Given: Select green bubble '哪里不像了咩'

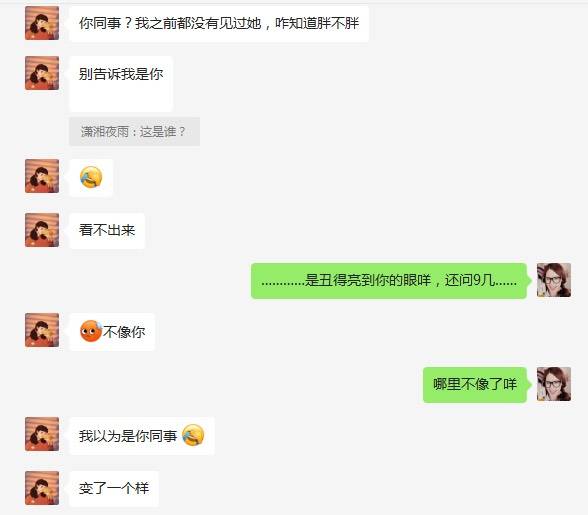Looking at the screenshot, I should [x=475, y=385].
